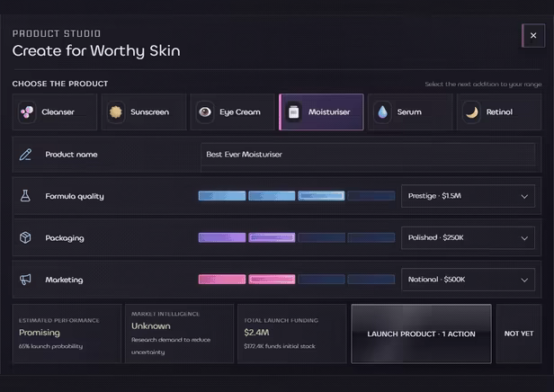Set Packaging to the second purple segment
This screenshot has width=554, height=392.
tap(272, 237)
